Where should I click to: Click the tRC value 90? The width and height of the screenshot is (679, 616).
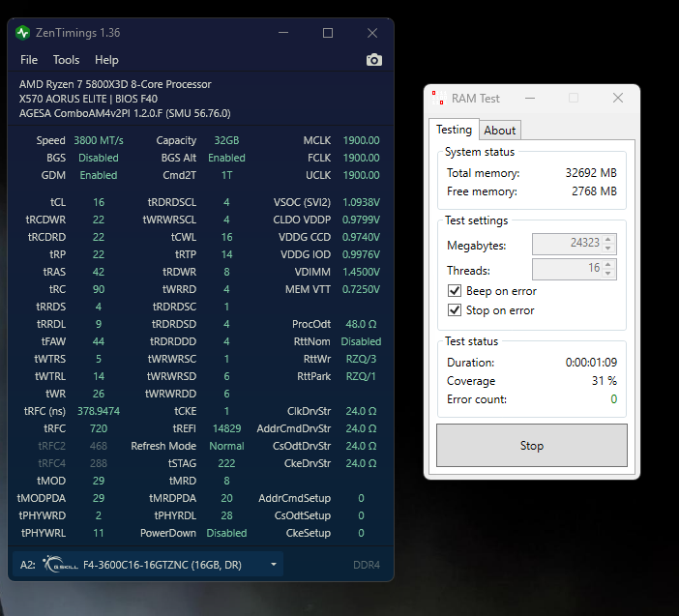(x=99, y=289)
